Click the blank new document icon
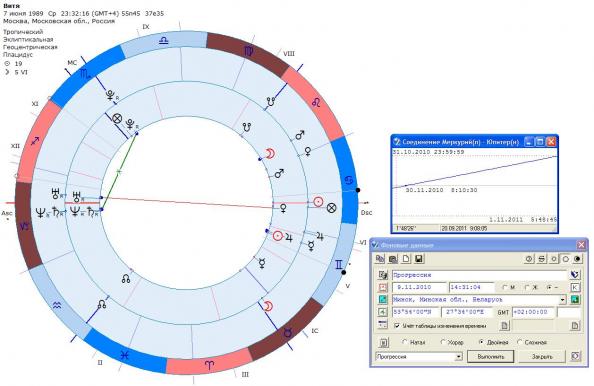This screenshot has height=386, width=594. [406, 259]
